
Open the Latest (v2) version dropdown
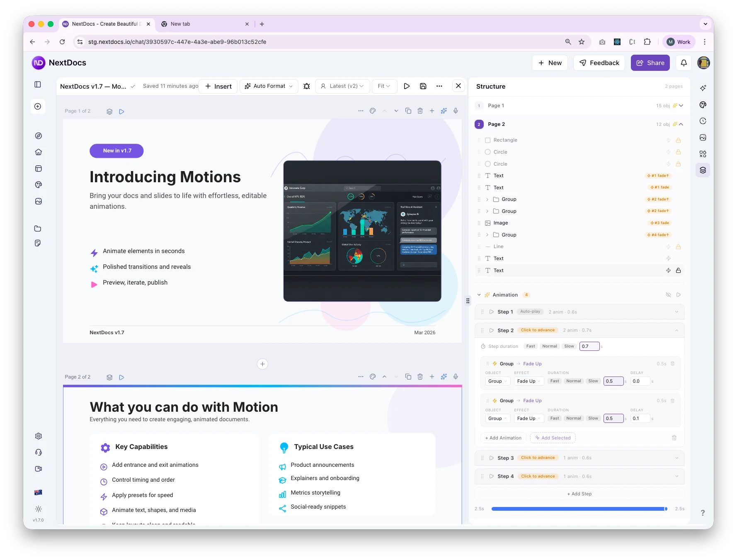342,86
